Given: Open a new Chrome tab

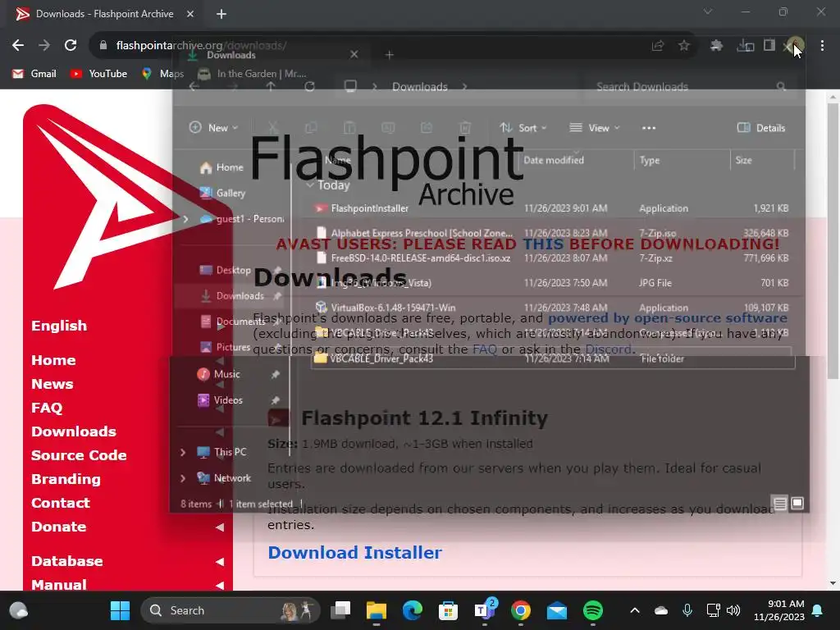Looking at the screenshot, I should click(x=221, y=14).
